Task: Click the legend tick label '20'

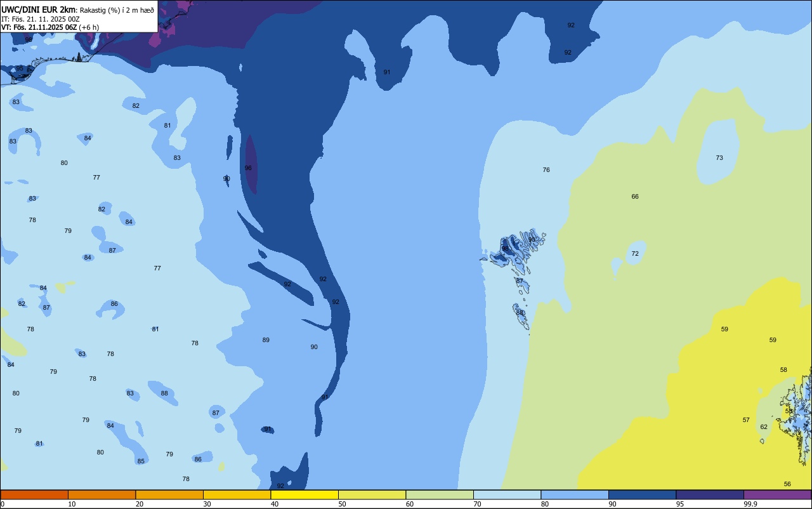Action: [140, 504]
